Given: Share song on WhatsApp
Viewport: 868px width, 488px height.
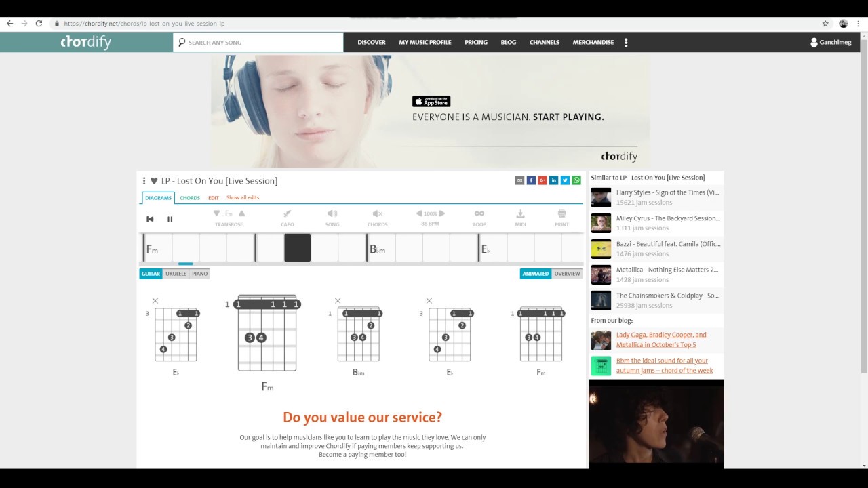Looking at the screenshot, I should (x=576, y=180).
